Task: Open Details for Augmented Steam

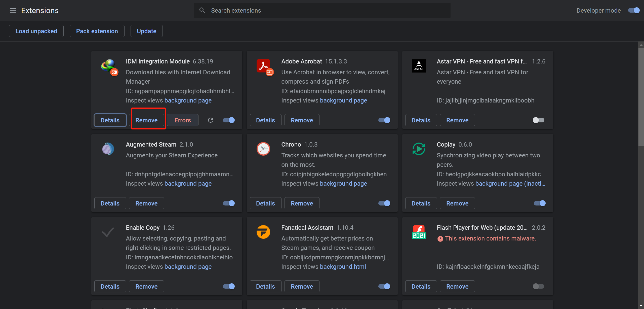Action: click(x=110, y=203)
